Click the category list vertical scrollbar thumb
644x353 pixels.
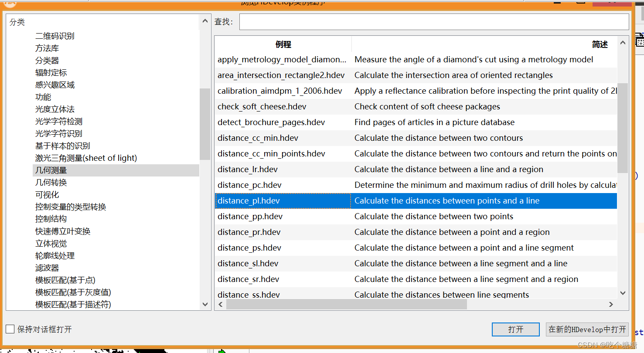pyautogui.click(x=205, y=124)
